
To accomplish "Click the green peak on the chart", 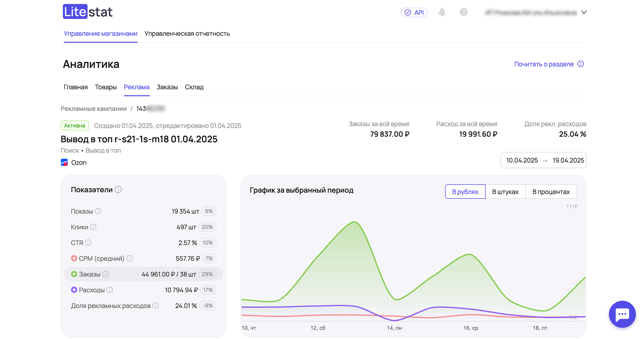I will 355,222.
